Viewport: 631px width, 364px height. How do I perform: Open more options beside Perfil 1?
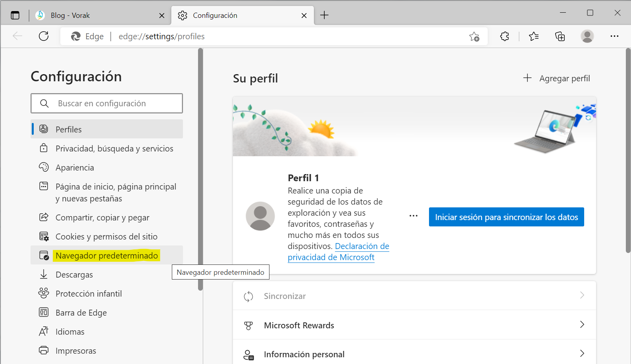pos(414,216)
